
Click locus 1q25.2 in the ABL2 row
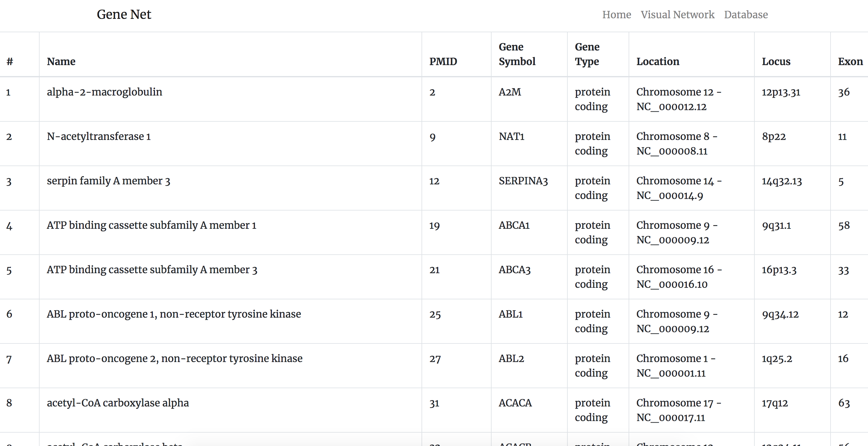point(777,359)
